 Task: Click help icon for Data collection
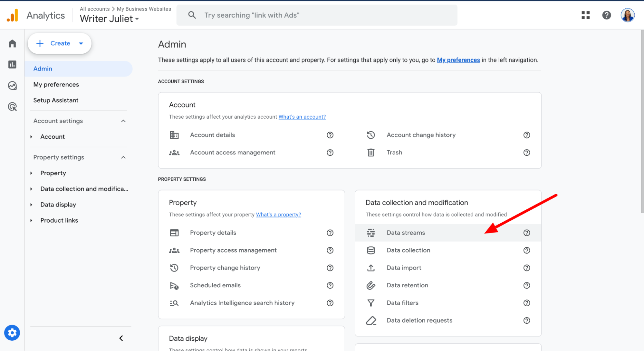(x=527, y=250)
